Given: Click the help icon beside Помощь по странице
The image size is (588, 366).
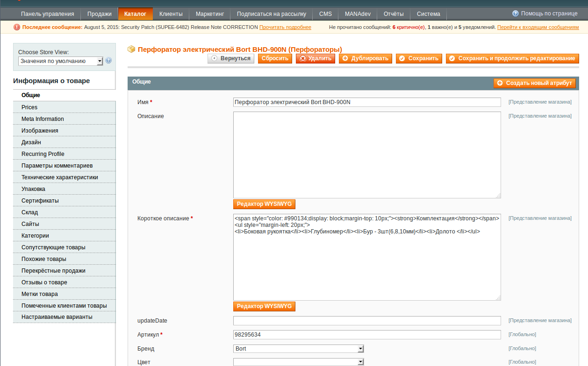Looking at the screenshot, I should coord(516,14).
